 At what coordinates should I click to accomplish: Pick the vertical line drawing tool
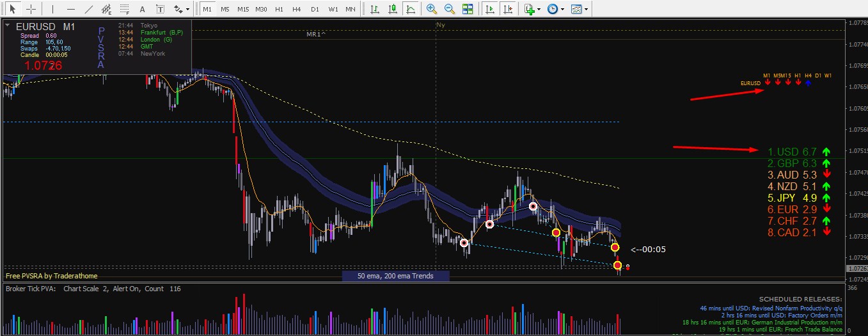52,10
